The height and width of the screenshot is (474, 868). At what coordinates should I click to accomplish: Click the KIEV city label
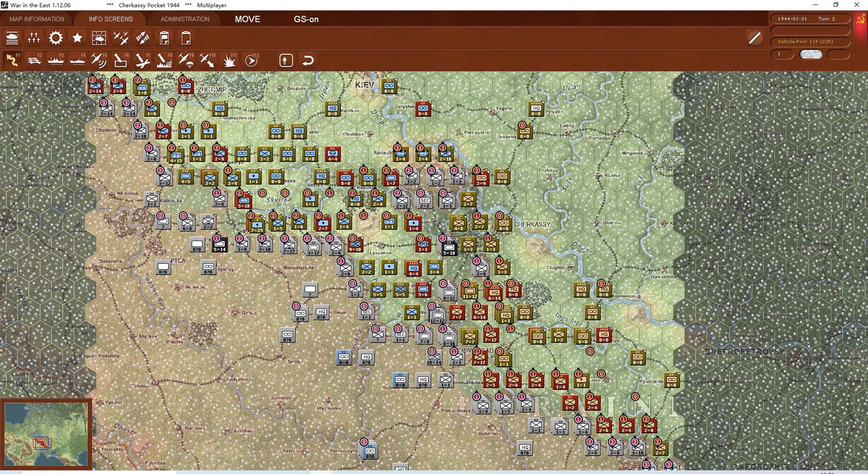click(364, 85)
